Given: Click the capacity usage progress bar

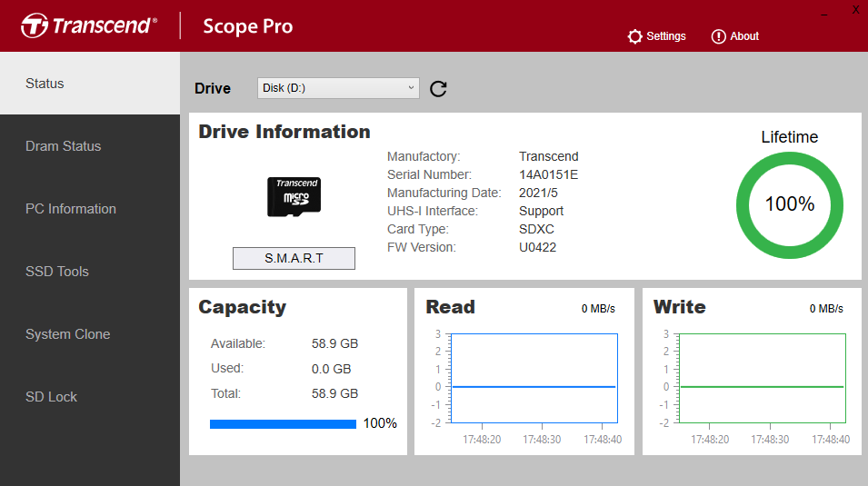Looking at the screenshot, I should tap(283, 424).
